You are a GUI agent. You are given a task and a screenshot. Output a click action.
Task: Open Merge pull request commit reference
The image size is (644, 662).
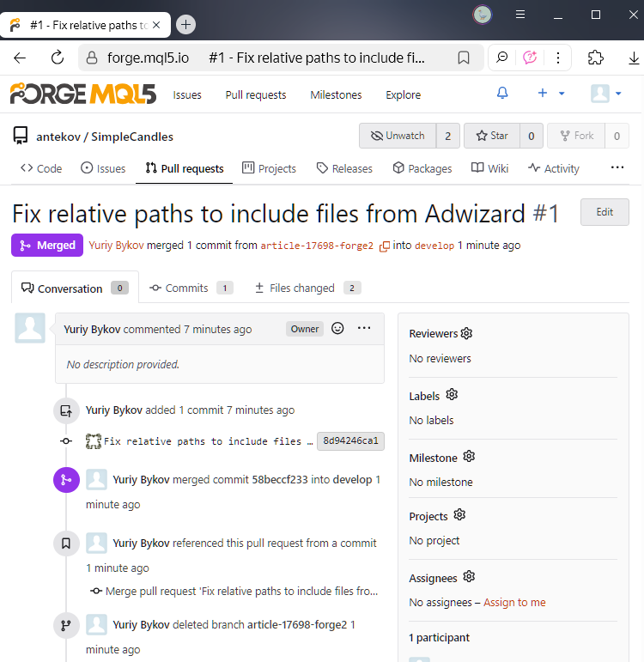[x=241, y=591]
